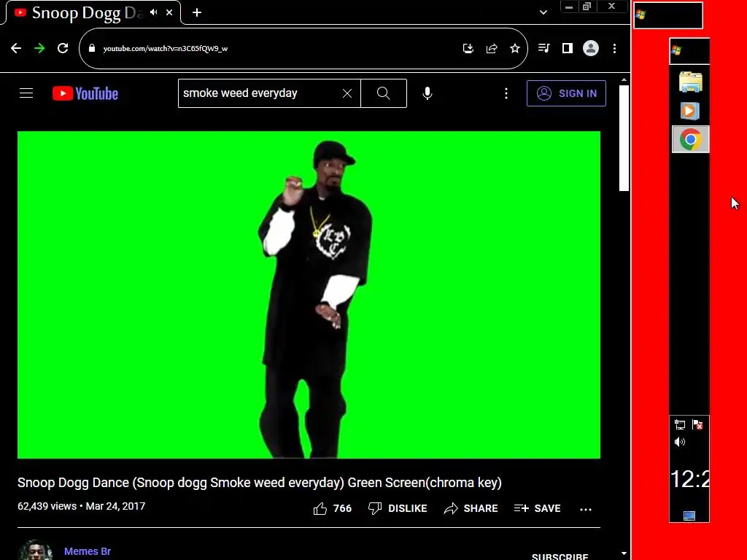Install the YouTube app from the address bar
This screenshot has height=560, width=747.
tap(468, 48)
